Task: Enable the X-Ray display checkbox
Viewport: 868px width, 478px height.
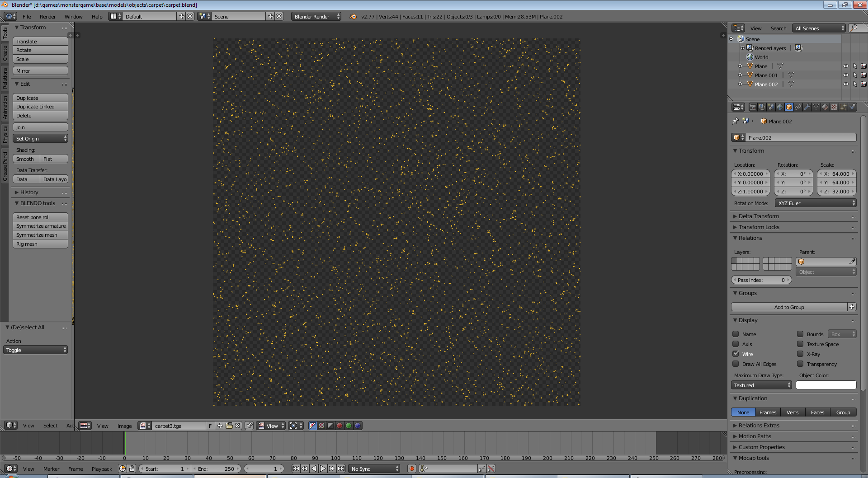Action: coord(800,354)
